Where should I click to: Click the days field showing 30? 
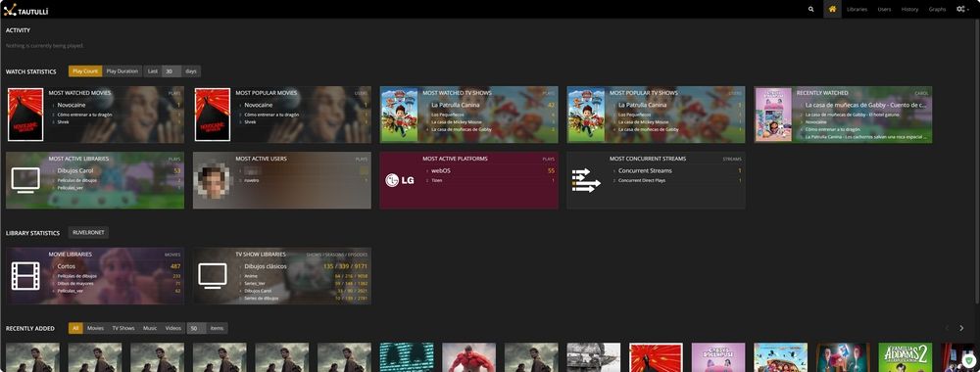pos(171,71)
